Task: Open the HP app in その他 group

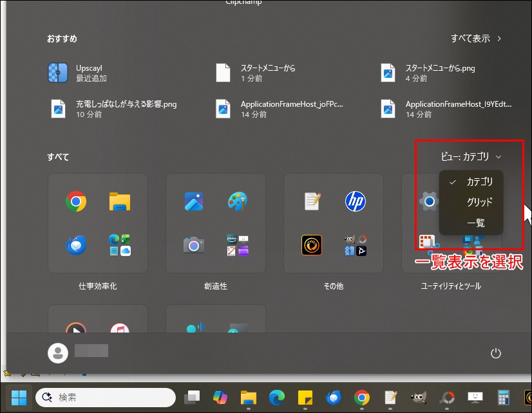Action: click(x=356, y=201)
